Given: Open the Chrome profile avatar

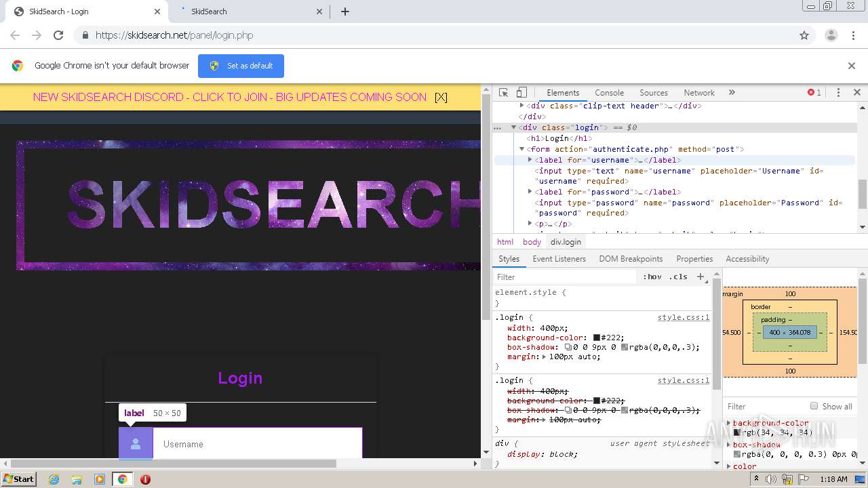Looking at the screenshot, I should [x=831, y=35].
